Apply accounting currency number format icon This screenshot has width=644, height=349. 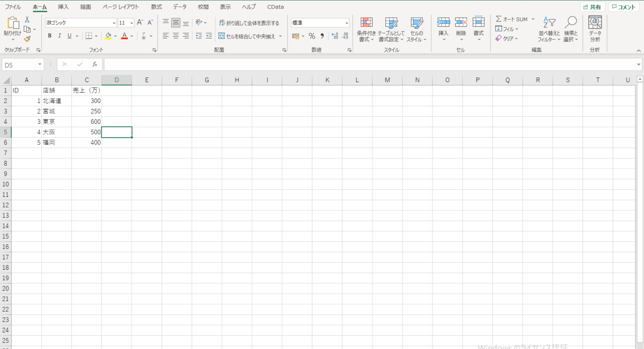296,36
